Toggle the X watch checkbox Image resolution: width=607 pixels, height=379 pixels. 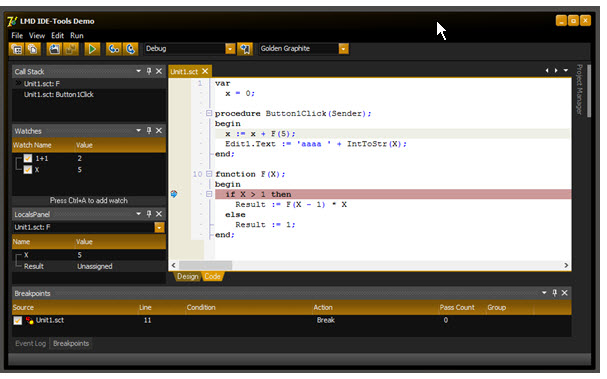coord(27,170)
